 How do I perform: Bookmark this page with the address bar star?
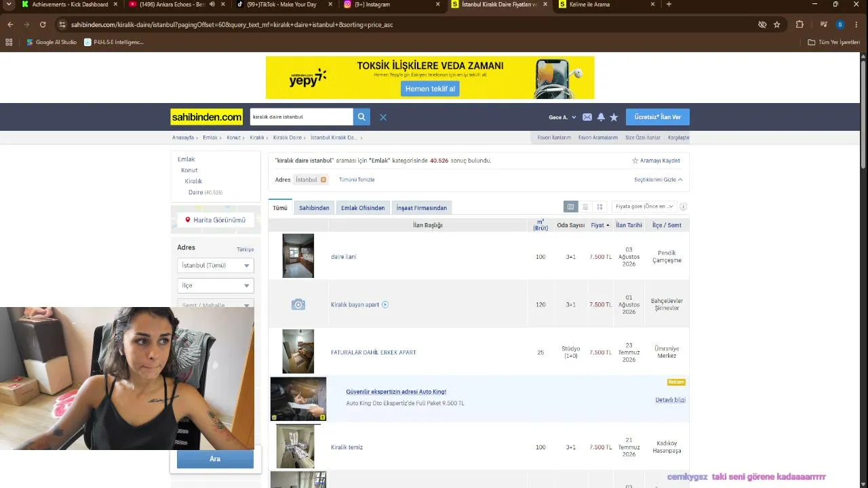[777, 24]
